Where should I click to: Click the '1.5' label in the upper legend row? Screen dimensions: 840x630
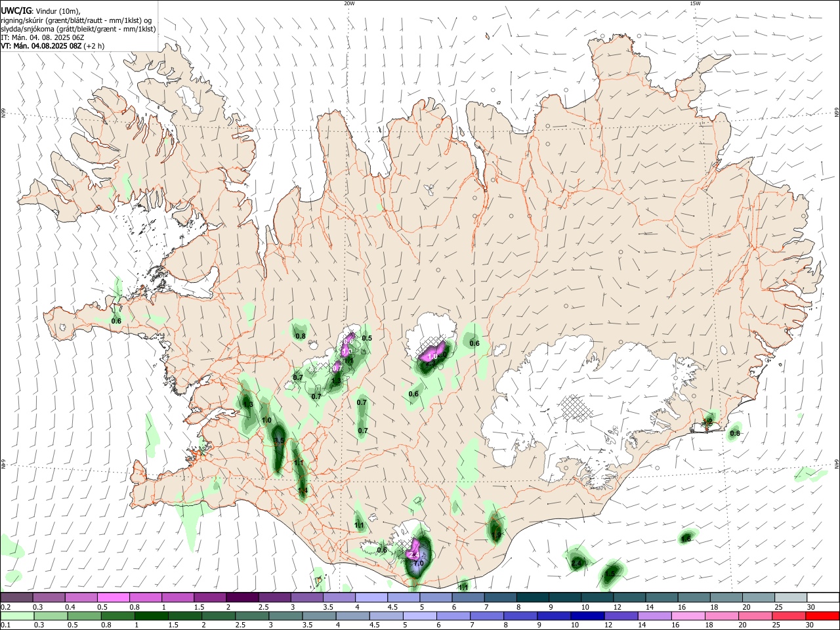(x=199, y=607)
